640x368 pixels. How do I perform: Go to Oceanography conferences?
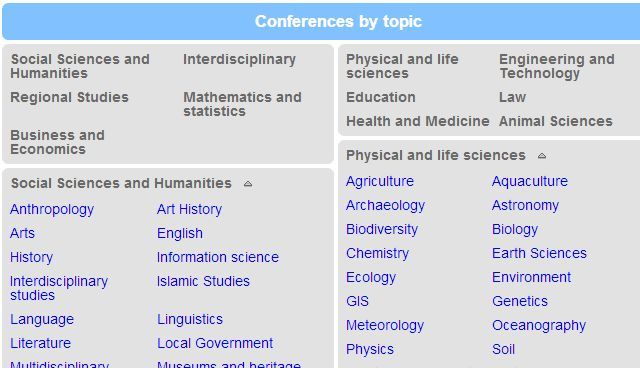539,326
